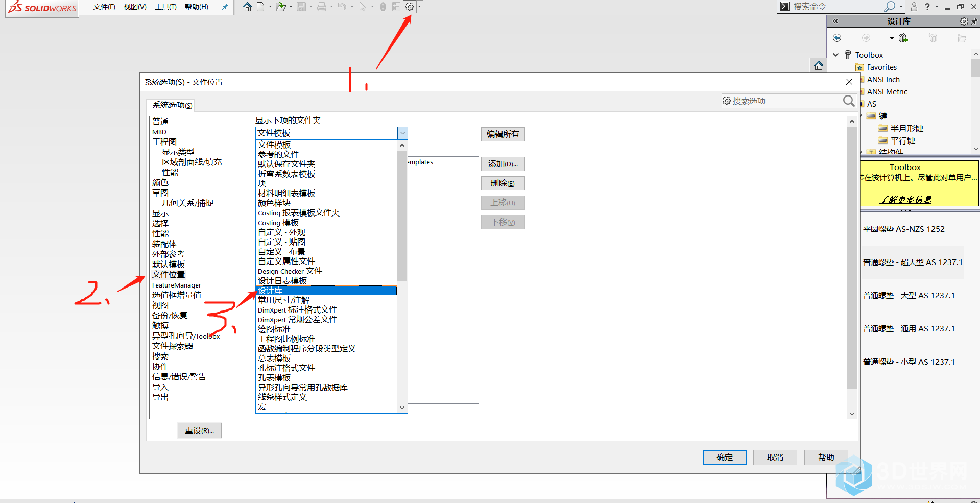The width and height of the screenshot is (980, 503).
Task: Click the 取消 button
Action: coord(775,458)
